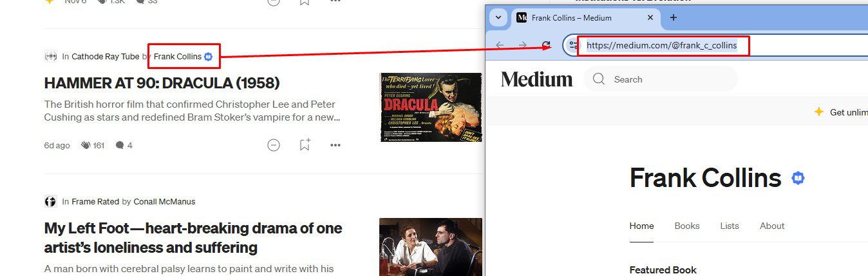Click the Dracula poster thumbnail
Screen dimensions: 868x276
coord(431,107)
